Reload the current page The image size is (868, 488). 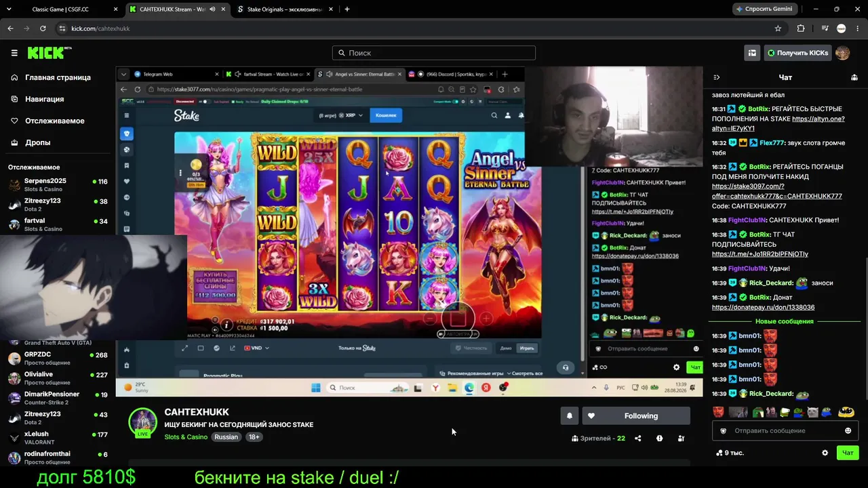click(x=43, y=28)
